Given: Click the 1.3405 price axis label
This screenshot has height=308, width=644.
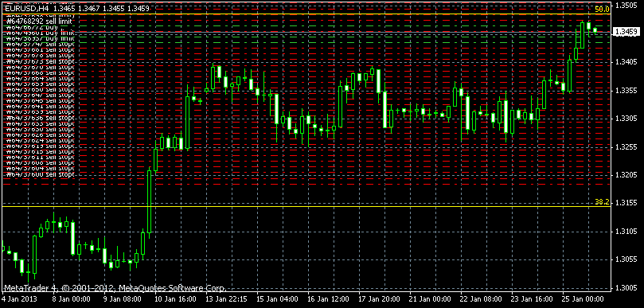Looking at the screenshot, I should coord(627,62).
